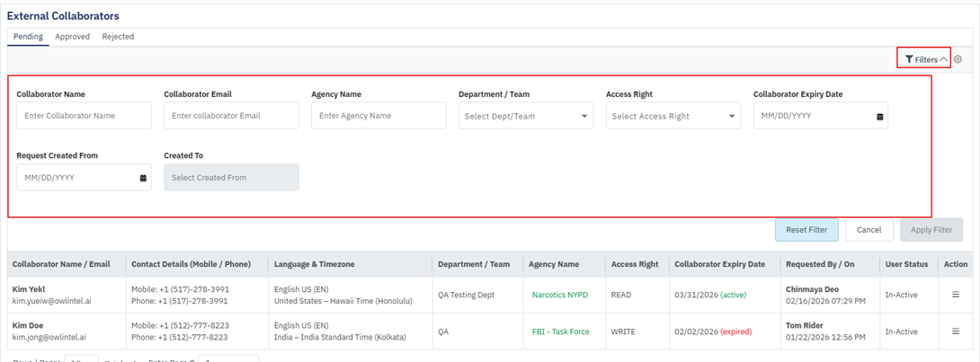
Task: Click the Created To date field
Action: [x=231, y=178]
